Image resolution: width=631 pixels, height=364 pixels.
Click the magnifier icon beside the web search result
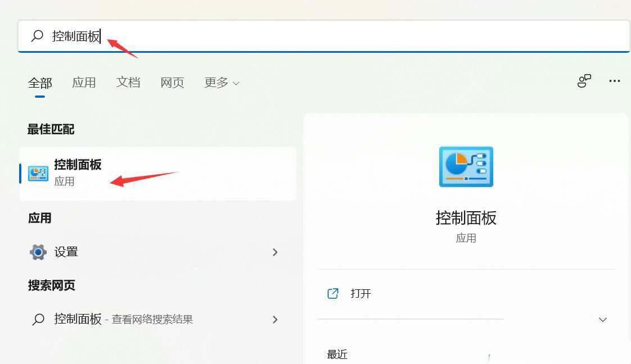click(37, 319)
